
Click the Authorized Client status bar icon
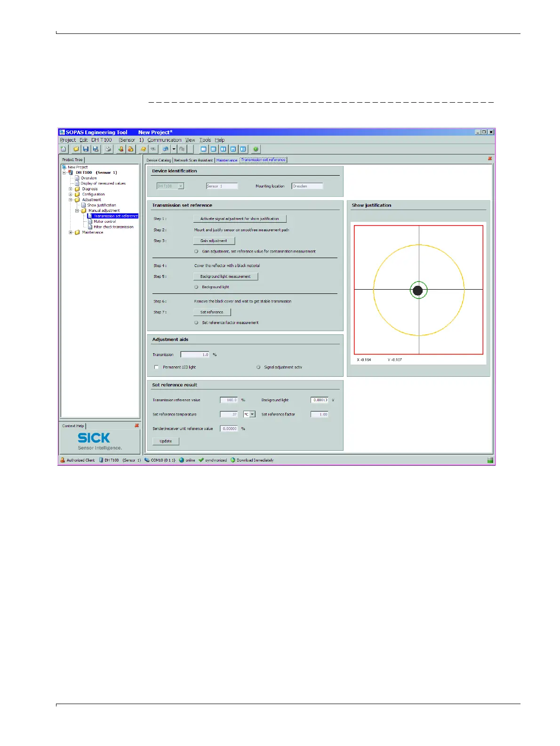click(x=63, y=460)
